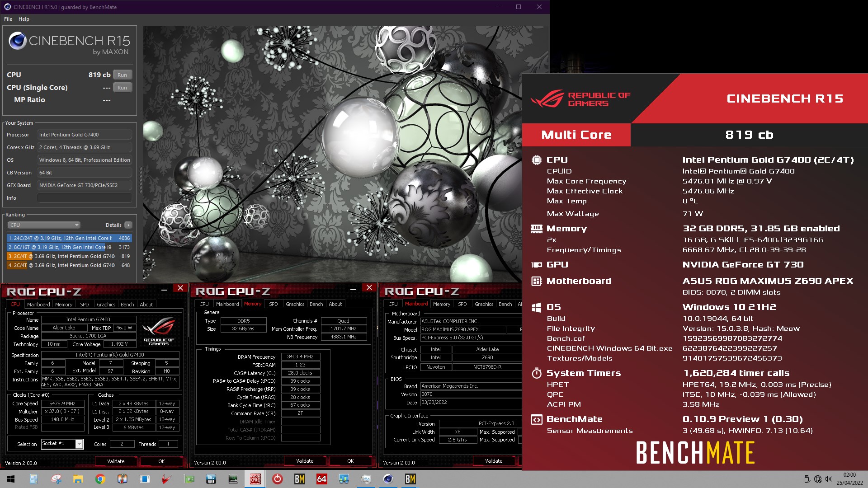Select ranking entry 1 with score 4036
Viewport: 868px width, 488px height.
pyautogui.click(x=69, y=238)
